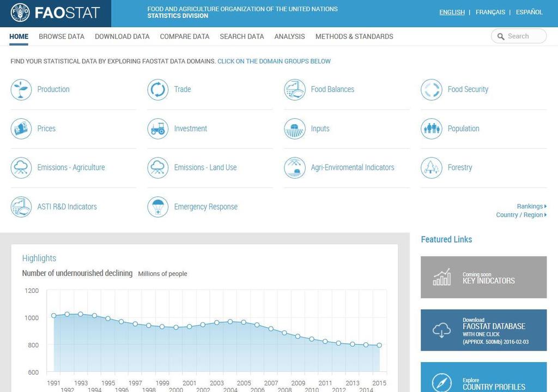Open the Prices domain link
This screenshot has height=392, width=558.
pyautogui.click(x=46, y=128)
